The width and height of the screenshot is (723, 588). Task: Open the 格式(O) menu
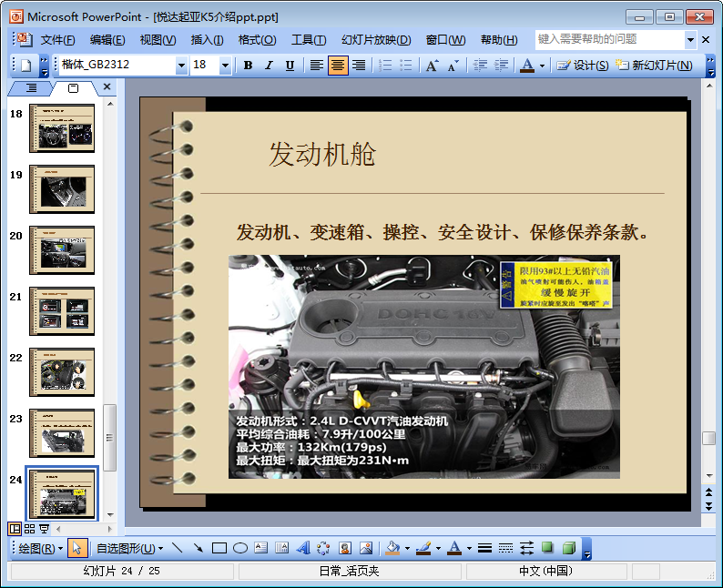pos(257,40)
